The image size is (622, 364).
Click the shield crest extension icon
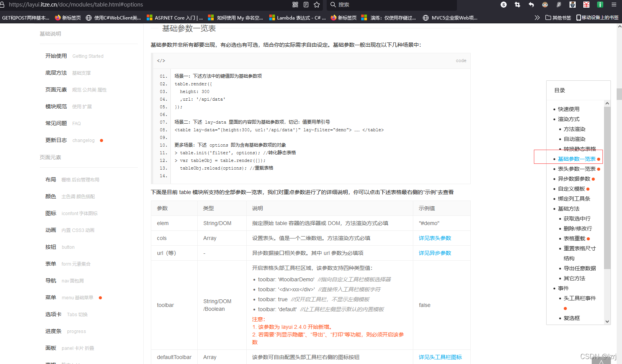(573, 5)
